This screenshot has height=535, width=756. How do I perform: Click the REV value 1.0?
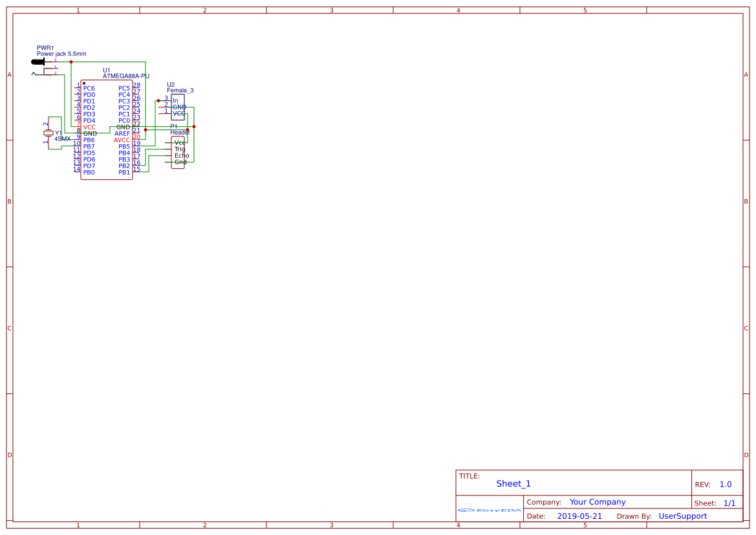[725, 483]
